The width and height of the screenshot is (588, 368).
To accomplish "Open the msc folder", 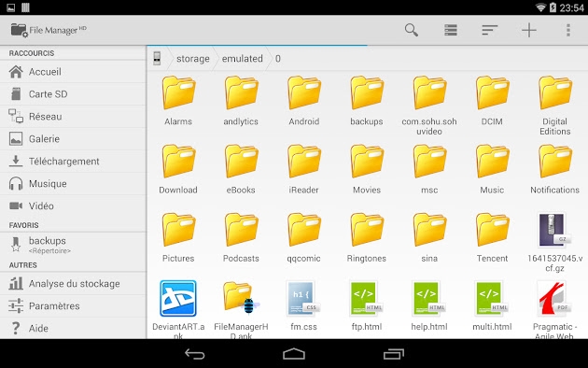I will pos(429,169).
